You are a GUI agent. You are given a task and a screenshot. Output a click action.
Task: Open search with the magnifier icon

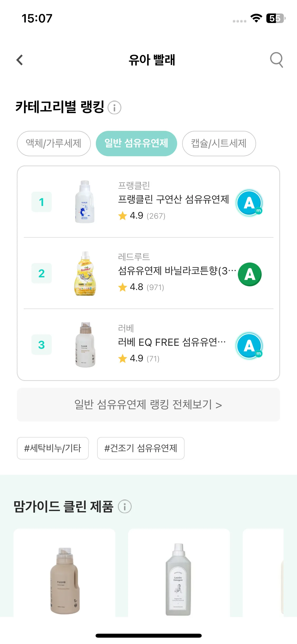pos(276,60)
